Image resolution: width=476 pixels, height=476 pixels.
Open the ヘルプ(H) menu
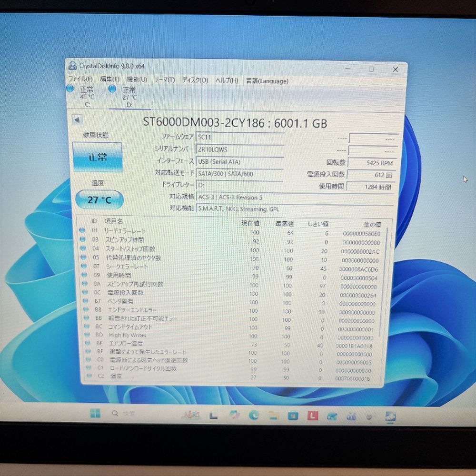[x=227, y=80]
